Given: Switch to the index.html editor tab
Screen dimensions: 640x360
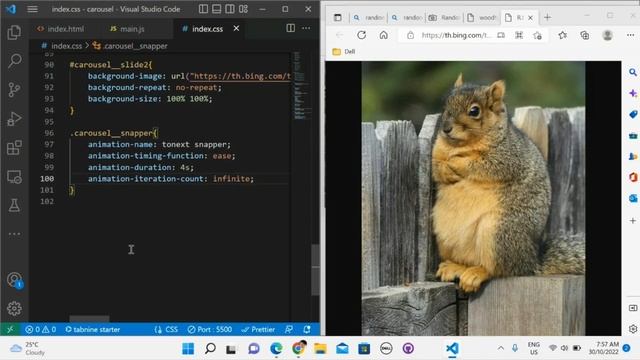Looking at the screenshot, I should pos(61,29).
